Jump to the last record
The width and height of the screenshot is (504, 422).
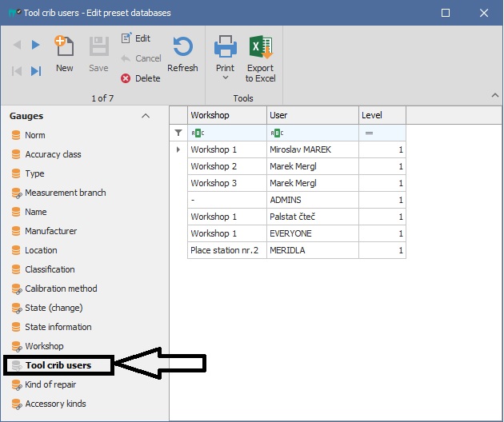(36, 70)
